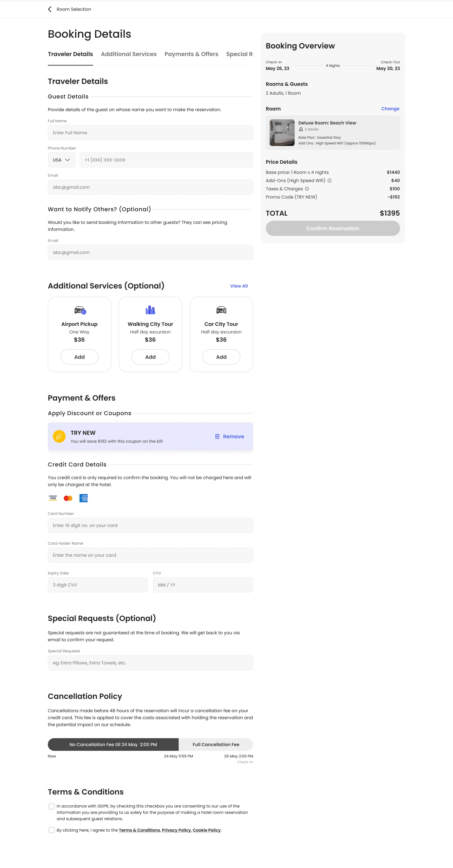
Task: Click View All additional services
Action: pos(239,286)
